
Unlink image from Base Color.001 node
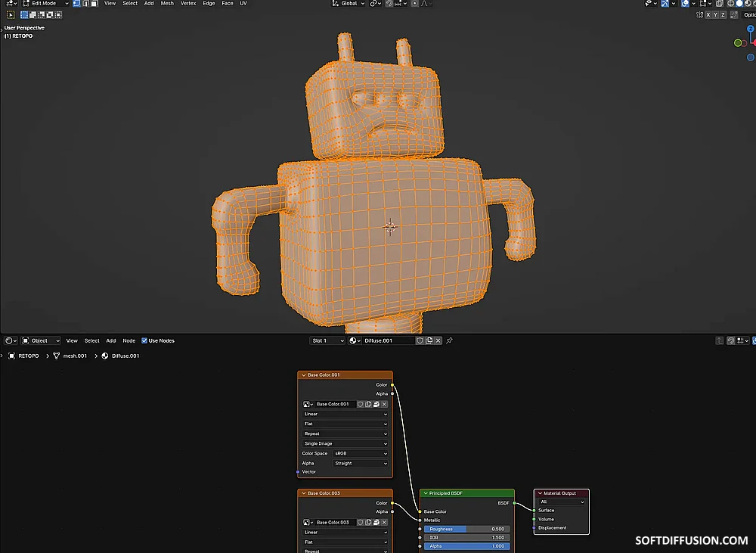(x=384, y=405)
